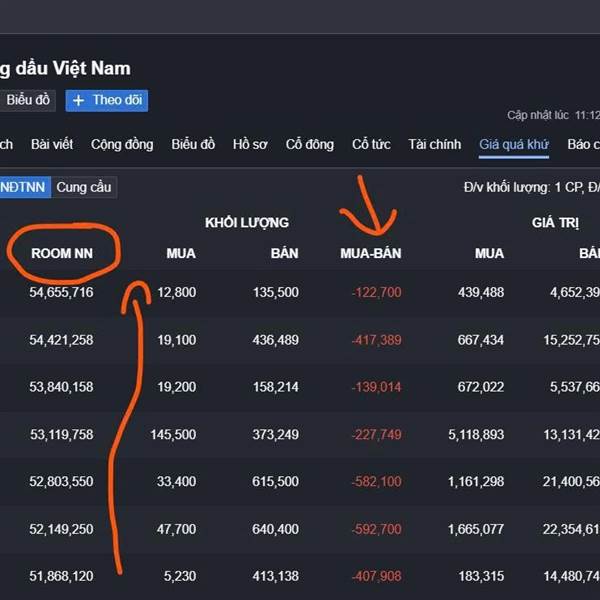The image size is (600, 600).
Task: Select room value 54,421,258
Action: pyautogui.click(x=61, y=340)
